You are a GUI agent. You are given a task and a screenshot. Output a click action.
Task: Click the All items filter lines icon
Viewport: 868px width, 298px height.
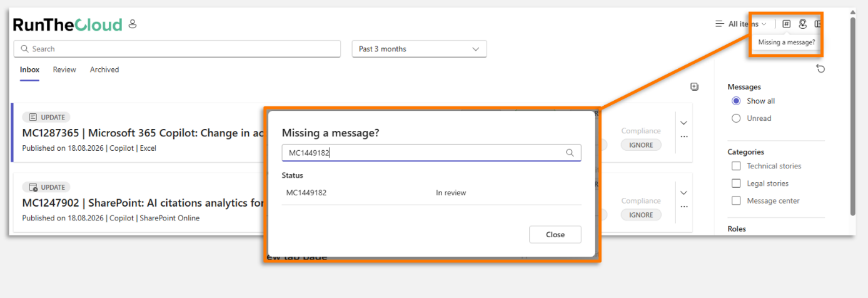[x=720, y=24]
